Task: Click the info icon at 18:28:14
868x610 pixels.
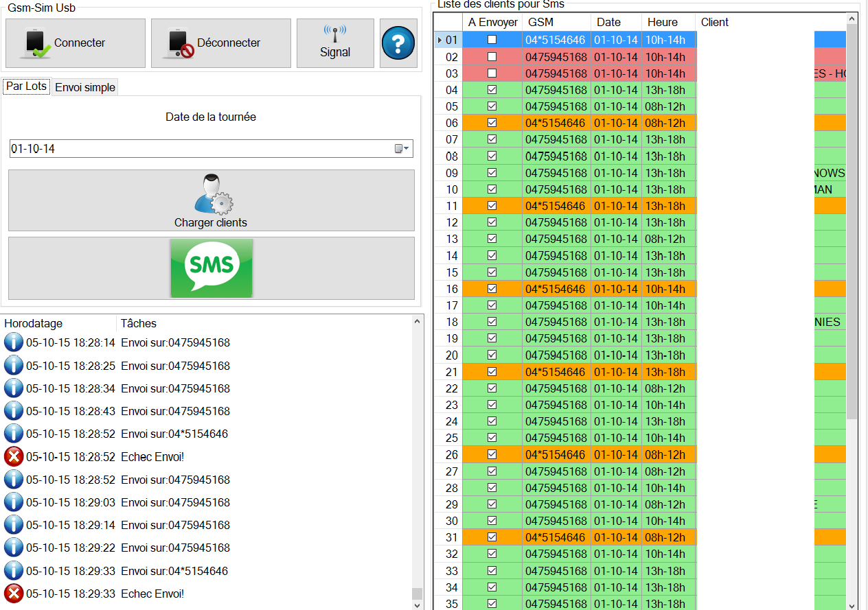Action: [14, 343]
